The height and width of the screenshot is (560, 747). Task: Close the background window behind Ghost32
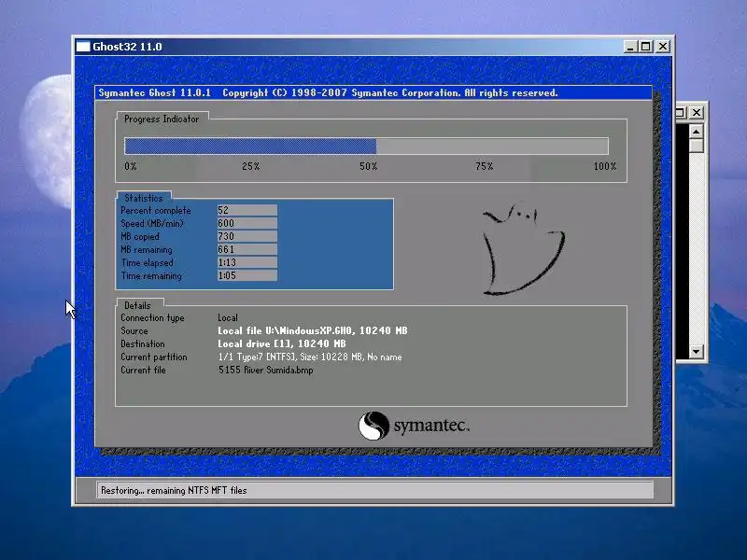(697, 112)
